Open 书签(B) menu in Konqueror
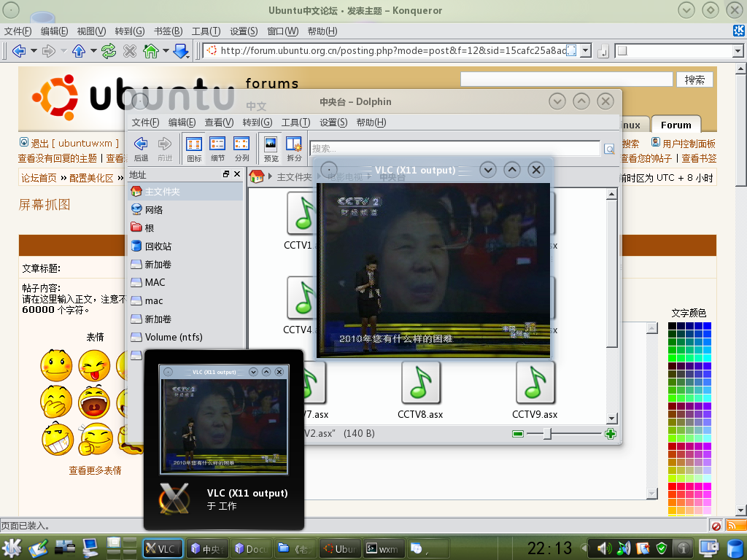Image resolution: width=747 pixels, height=560 pixels. [169, 31]
